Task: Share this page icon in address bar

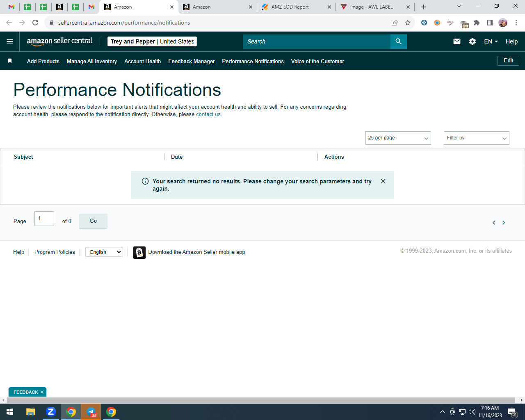Action: (395, 23)
